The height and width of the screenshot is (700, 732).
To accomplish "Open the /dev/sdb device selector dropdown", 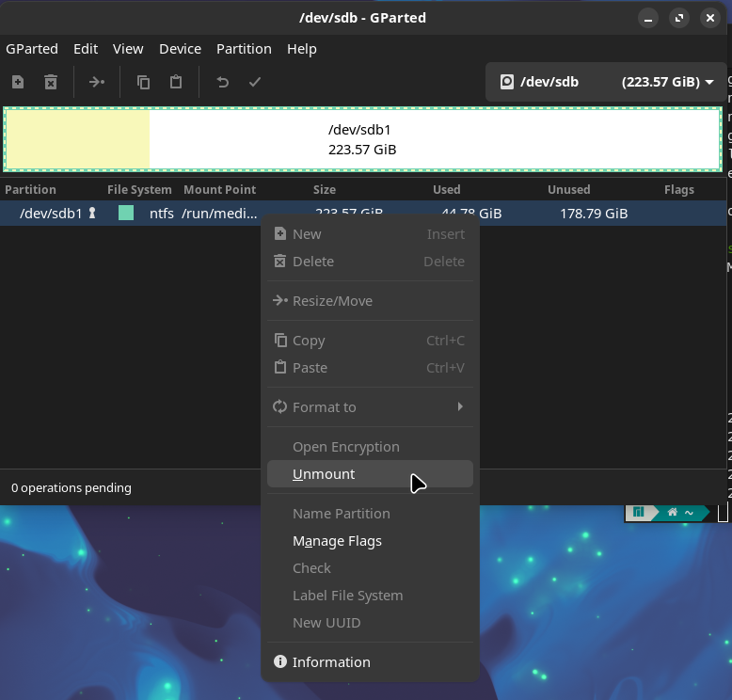I will 606,82.
